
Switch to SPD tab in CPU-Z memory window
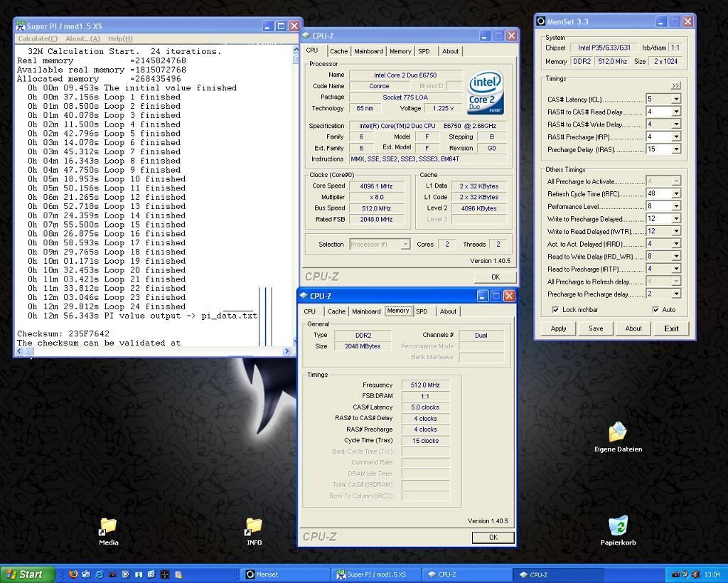[422, 311]
